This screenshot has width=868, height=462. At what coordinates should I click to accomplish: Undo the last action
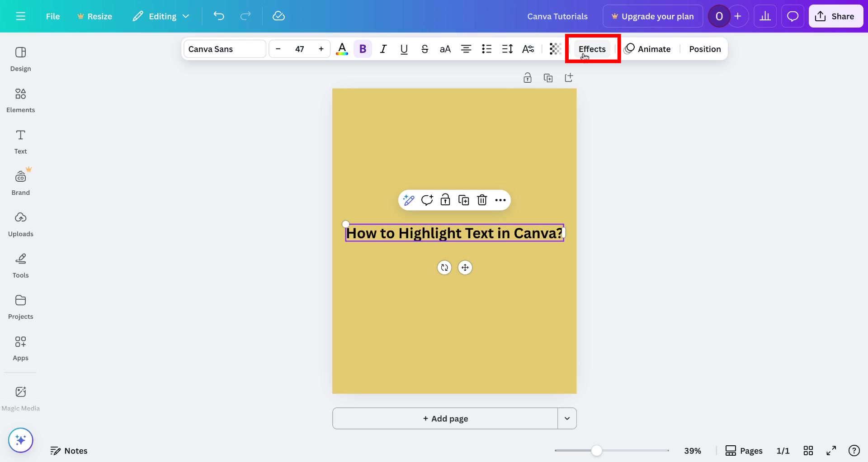point(219,16)
